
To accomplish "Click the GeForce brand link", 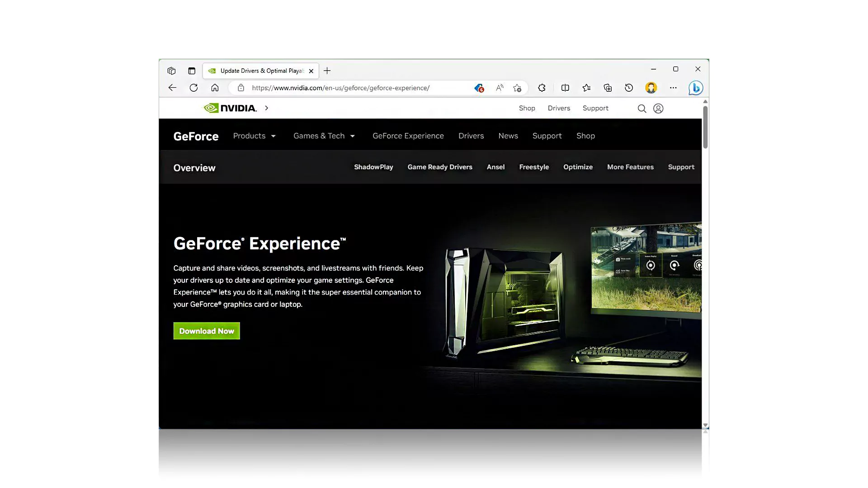I will pyautogui.click(x=196, y=136).
